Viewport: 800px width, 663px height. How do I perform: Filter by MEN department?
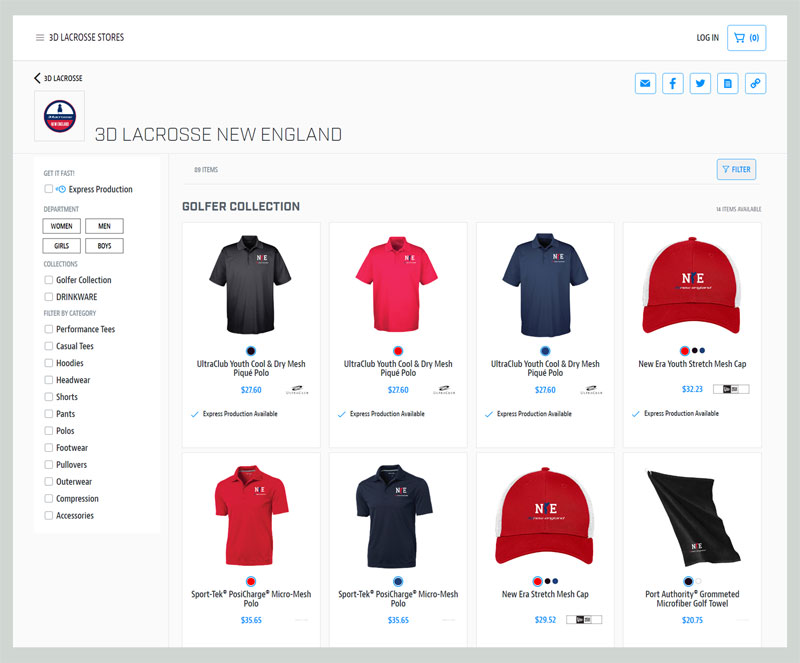(104, 226)
